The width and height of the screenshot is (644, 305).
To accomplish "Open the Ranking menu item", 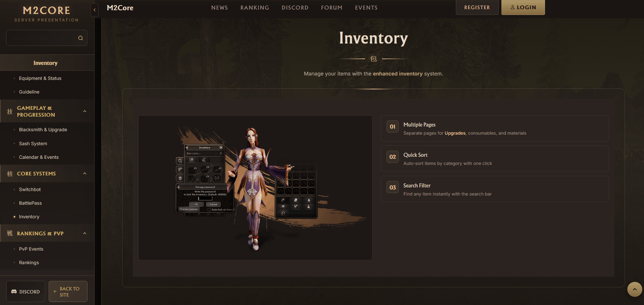I will click(x=255, y=7).
